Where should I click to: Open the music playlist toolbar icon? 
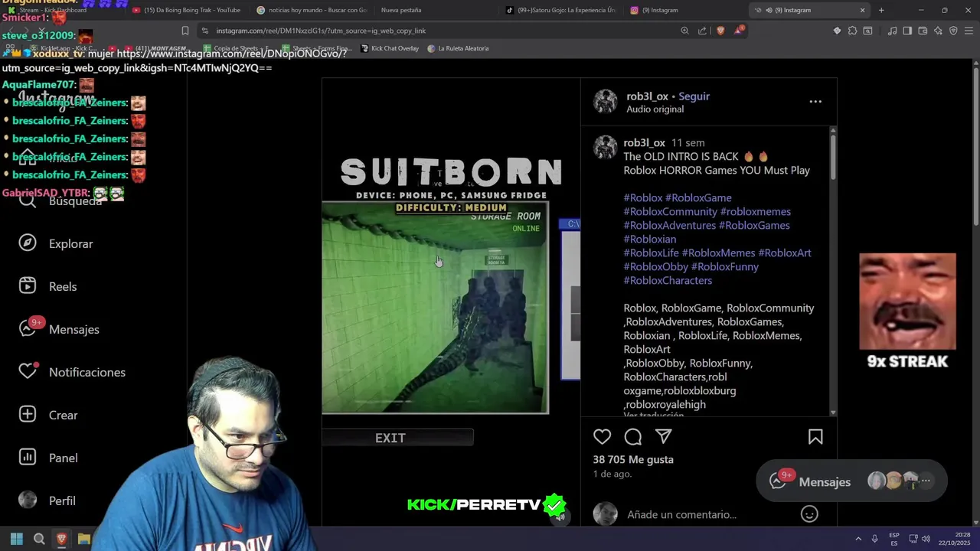[892, 31]
